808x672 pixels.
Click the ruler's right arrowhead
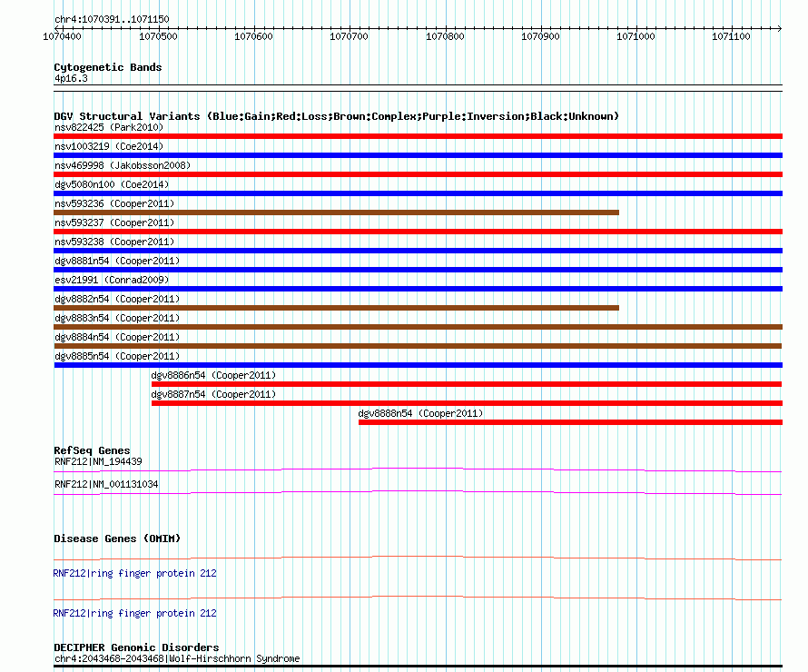click(780, 28)
